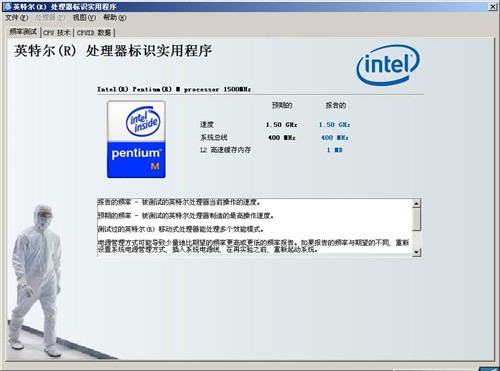Viewport: 500px width, 371px height.
Task: Click the 速度 row label
Action: pos(207,125)
